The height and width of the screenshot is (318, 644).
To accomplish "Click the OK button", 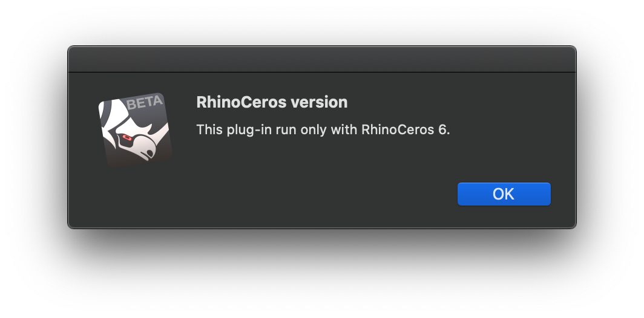I will (504, 193).
